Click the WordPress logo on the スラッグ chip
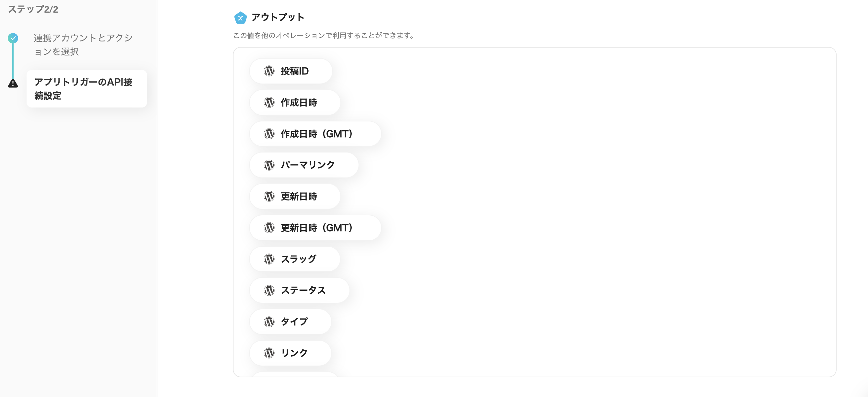Image resolution: width=868 pixels, height=397 pixels. point(269,259)
